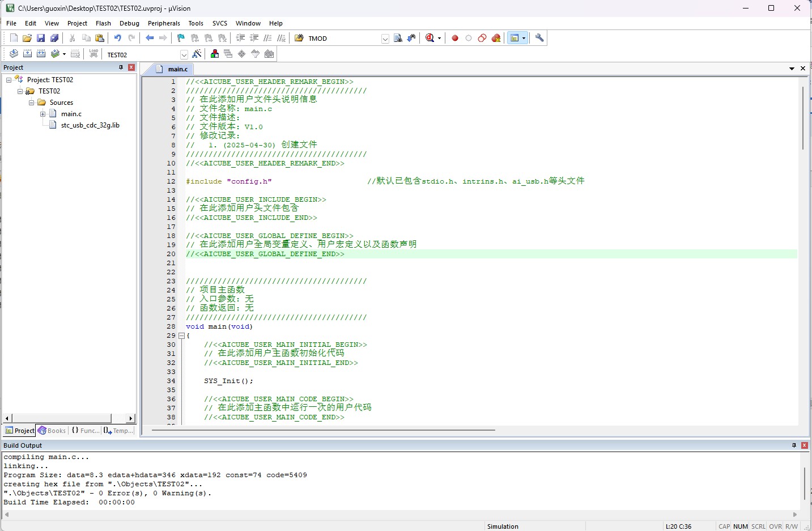Translate the current file
Image resolution: width=812 pixels, height=531 pixels.
click(14, 54)
